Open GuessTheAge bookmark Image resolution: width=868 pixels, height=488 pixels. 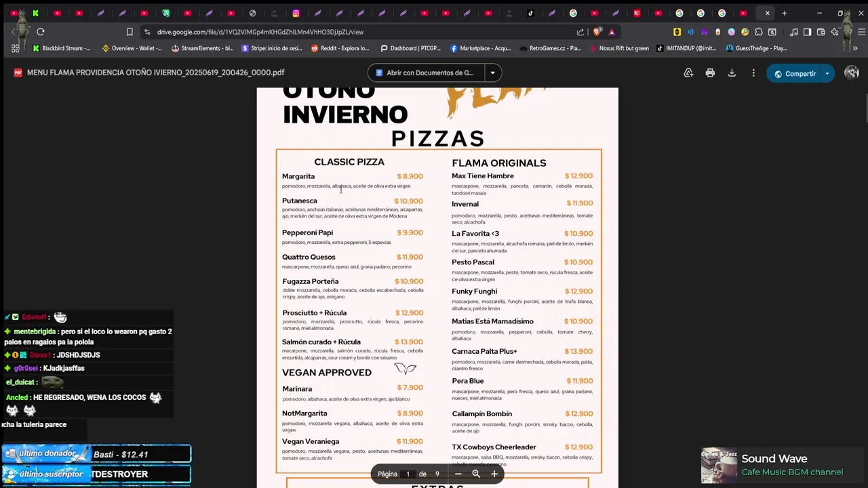[x=757, y=48]
